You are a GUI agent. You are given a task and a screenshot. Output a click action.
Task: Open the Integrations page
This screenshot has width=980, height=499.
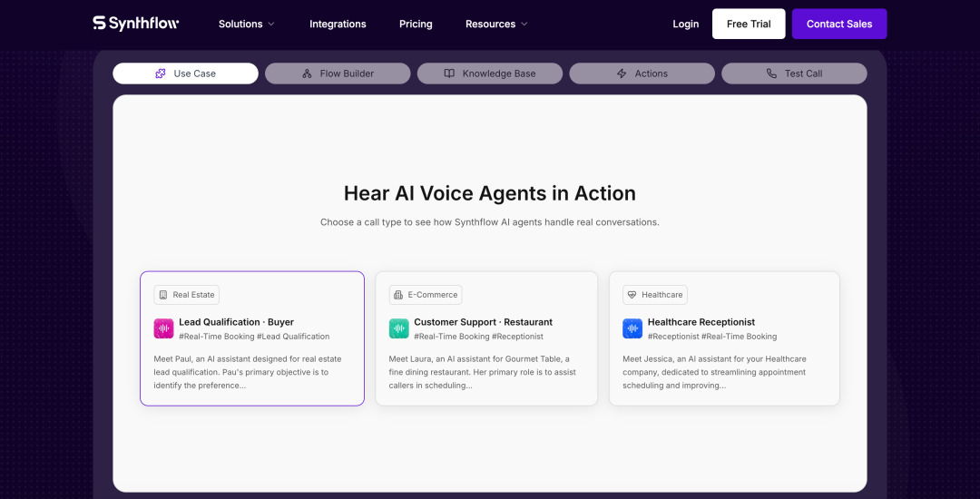338,24
